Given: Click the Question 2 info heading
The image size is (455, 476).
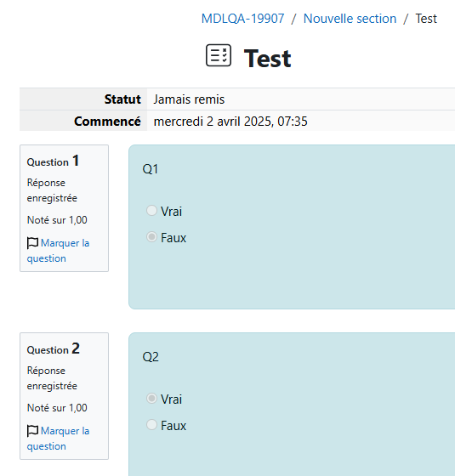Looking at the screenshot, I should [53, 348].
